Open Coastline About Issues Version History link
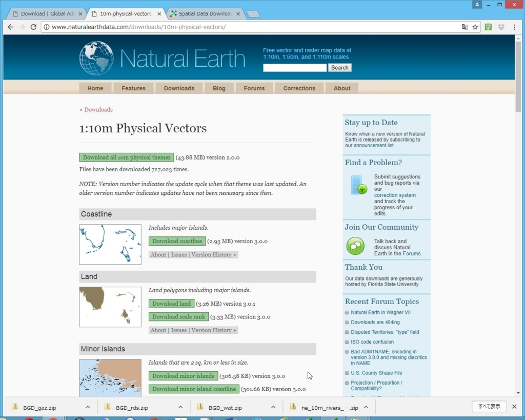Viewport: 525px width, 420px height. [x=193, y=254]
